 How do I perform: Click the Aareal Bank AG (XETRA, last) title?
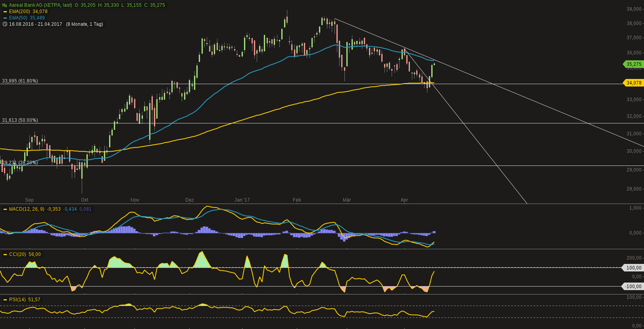click(40, 5)
